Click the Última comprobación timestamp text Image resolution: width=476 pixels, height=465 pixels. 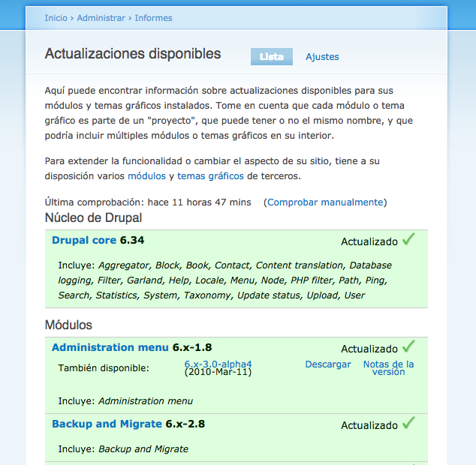[148, 202]
